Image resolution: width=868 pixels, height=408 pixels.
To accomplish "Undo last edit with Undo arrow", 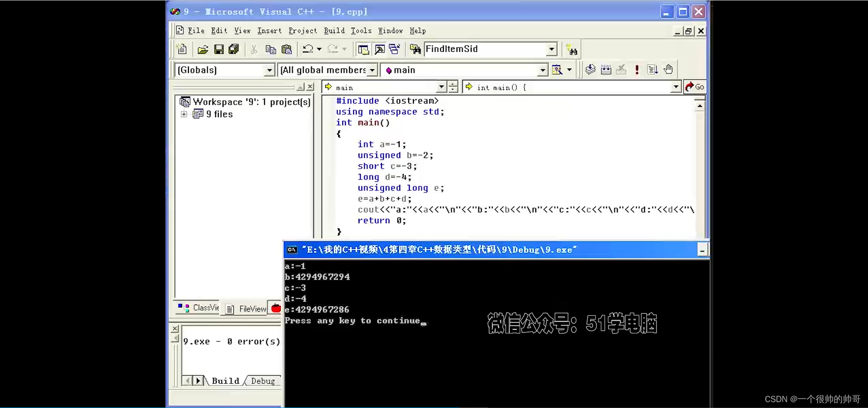I will 308,49.
